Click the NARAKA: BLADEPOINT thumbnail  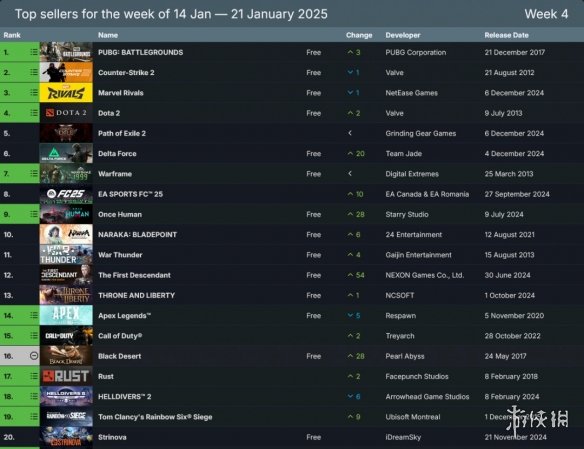click(66, 234)
